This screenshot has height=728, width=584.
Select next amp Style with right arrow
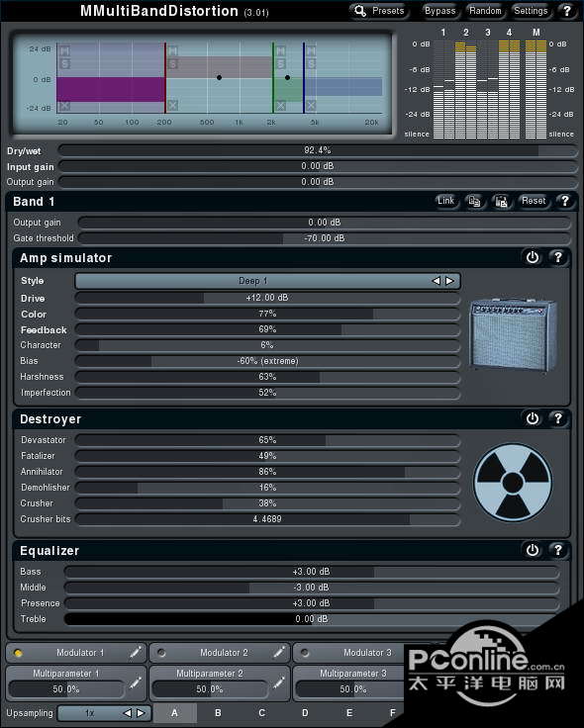(449, 281)
